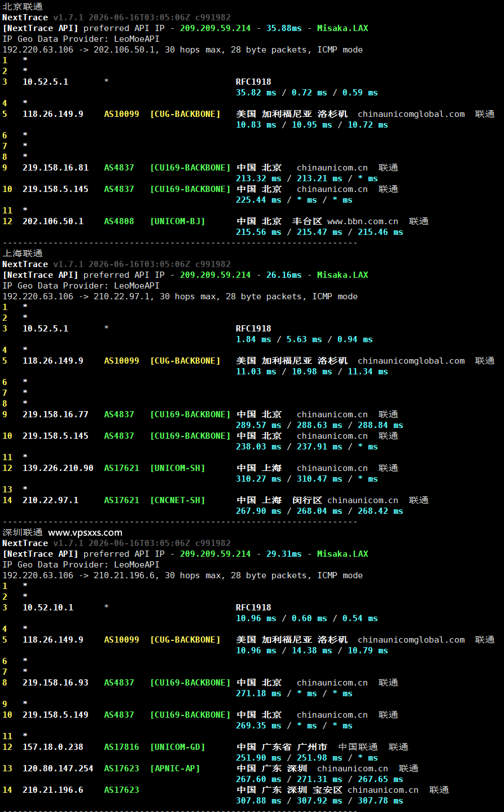This screenshot has width=504, height=812.
Task: Click the latency value 35.82 ms
Action: (x=256, y=93)
